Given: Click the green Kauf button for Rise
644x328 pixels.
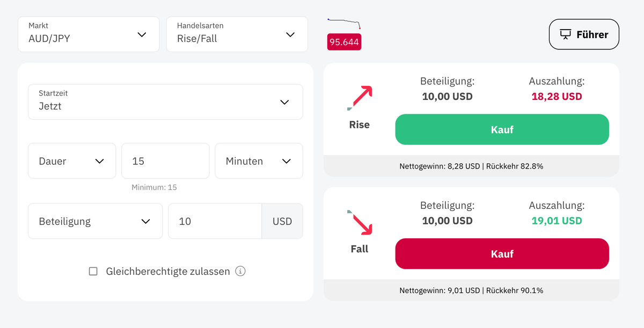Looking at the screenshot, I should click(x=502, y=129).
